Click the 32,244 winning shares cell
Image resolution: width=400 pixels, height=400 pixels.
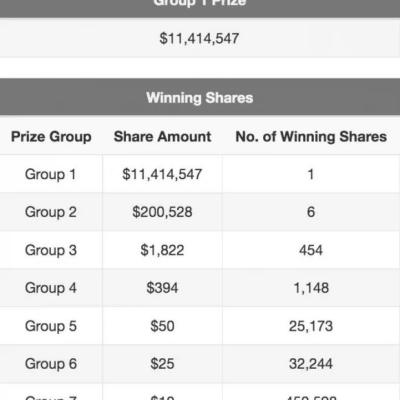pyautogui.click(x=311, y=364)
